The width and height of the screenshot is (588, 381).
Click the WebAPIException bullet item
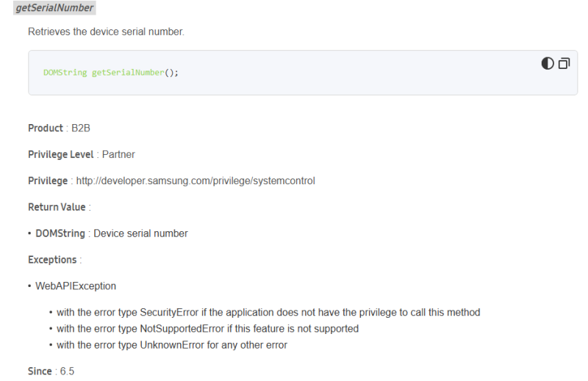pos(76,286)
